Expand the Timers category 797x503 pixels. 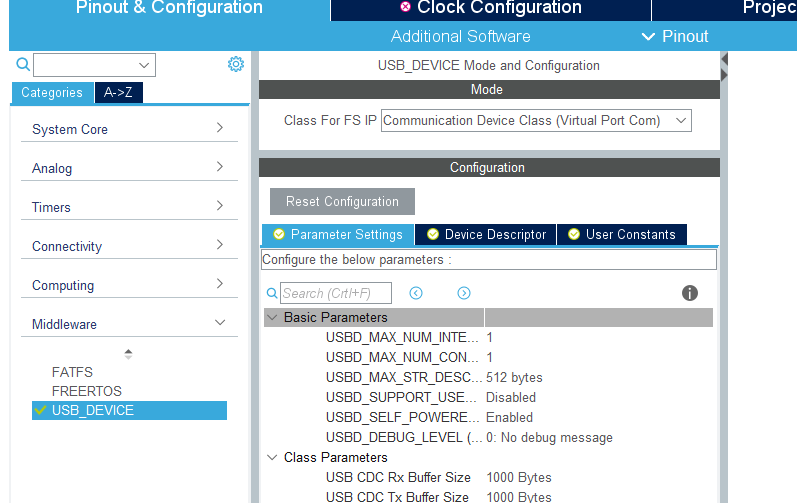pyautogui.click(x=129, y=207)
